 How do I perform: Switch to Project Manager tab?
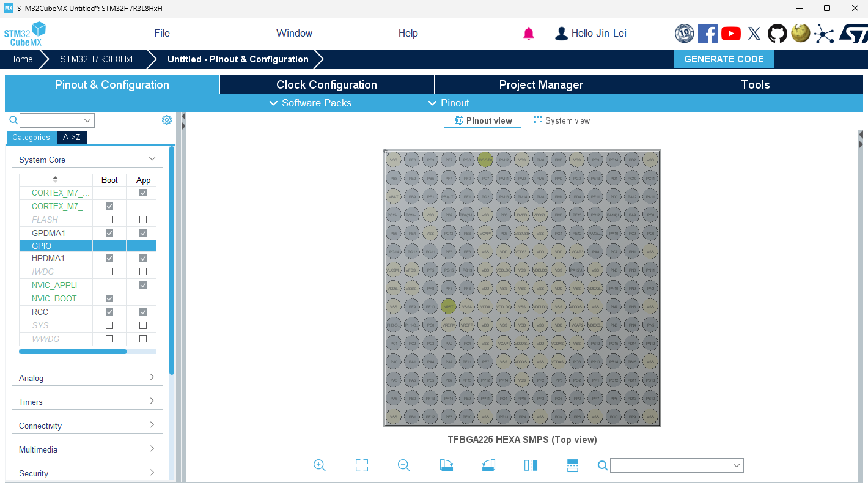pyautogui.click(x=541, y=85)
